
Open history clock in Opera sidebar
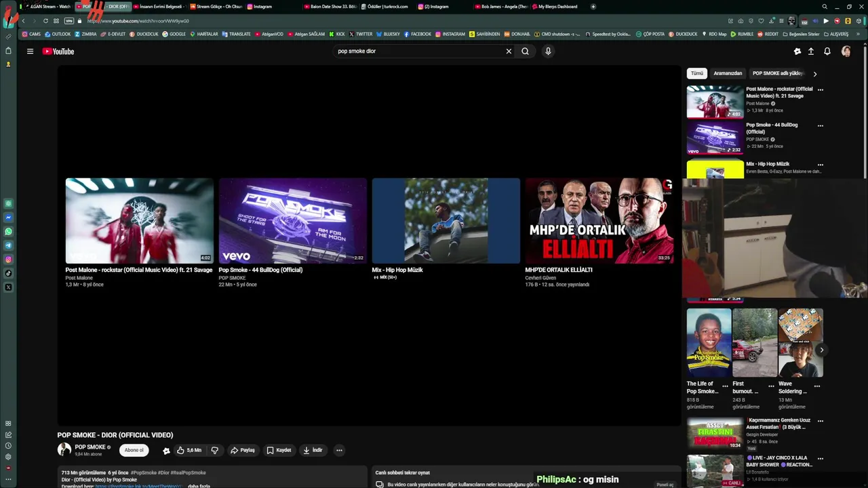point(8,446)
